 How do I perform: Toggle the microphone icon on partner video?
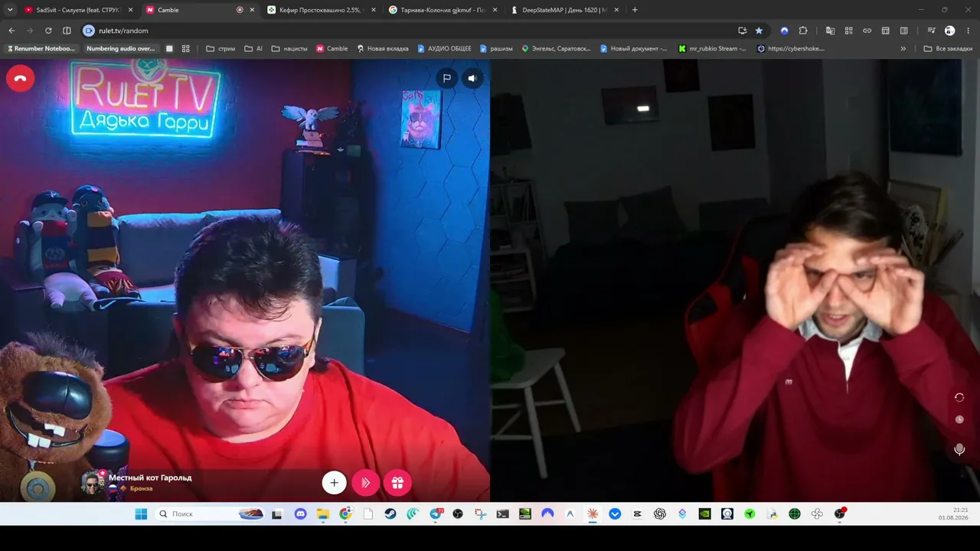tap(959, 449)
